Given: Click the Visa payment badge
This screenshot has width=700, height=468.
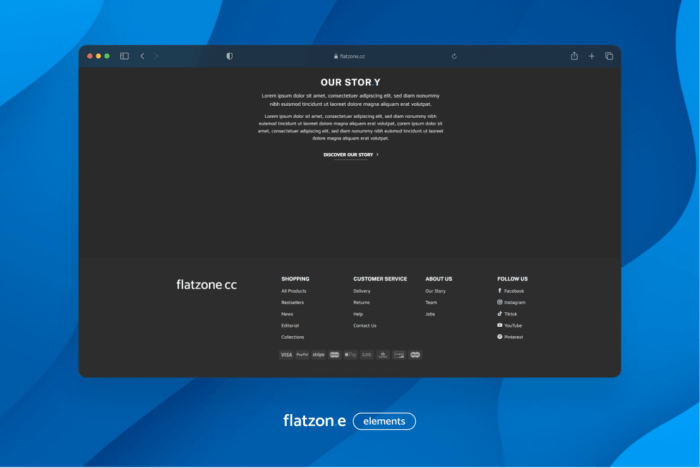Looking at the screenshot, I should pos(286,354).
